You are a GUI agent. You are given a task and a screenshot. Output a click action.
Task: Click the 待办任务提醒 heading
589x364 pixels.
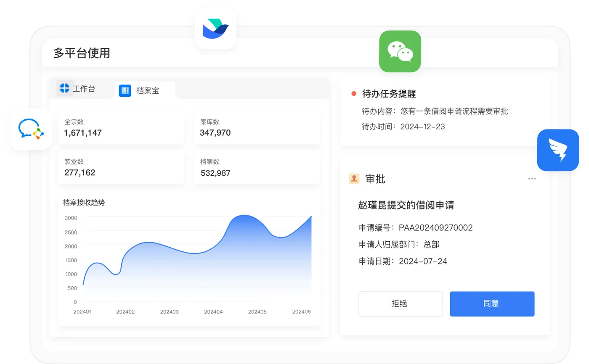point(389,94)
